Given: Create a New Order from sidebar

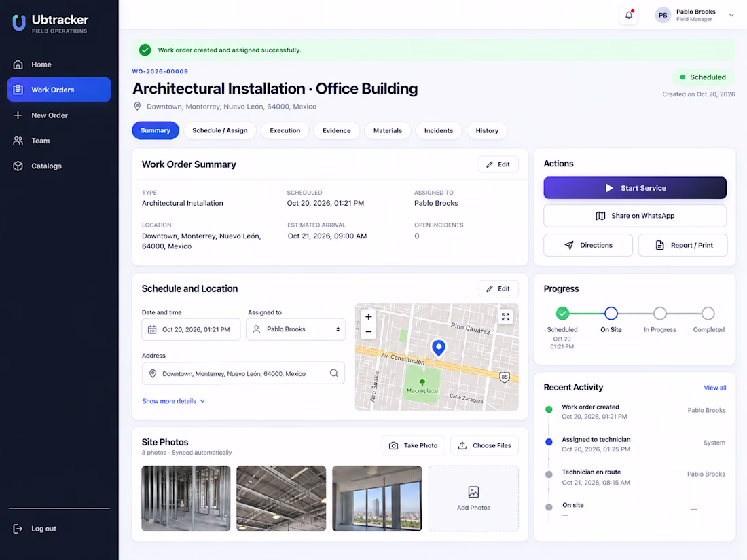Looking at the screenshot, I should pyautogui.click(x=59, y=115).
